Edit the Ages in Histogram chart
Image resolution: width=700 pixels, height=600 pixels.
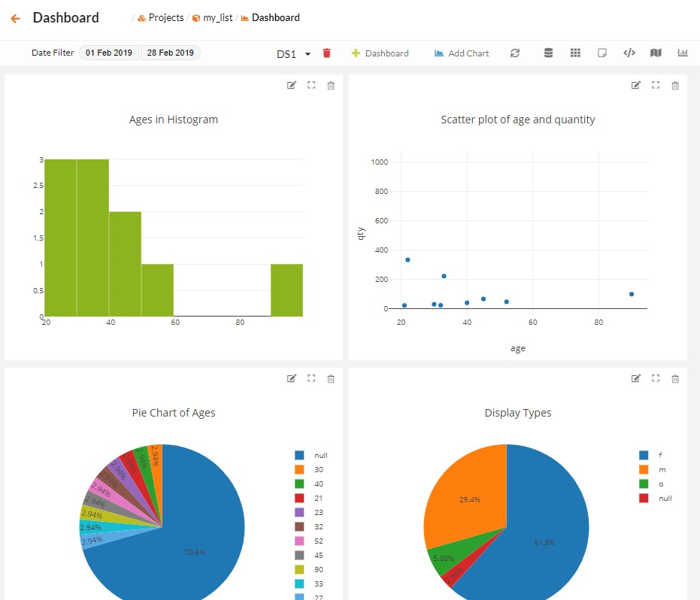(x=292, y=85)
